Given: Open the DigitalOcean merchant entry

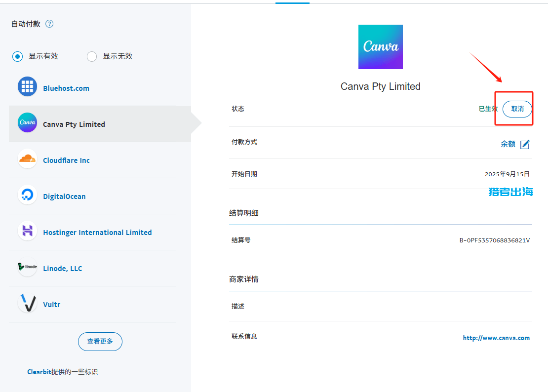Looking at the screenshot, I should [x=64, y=196].
